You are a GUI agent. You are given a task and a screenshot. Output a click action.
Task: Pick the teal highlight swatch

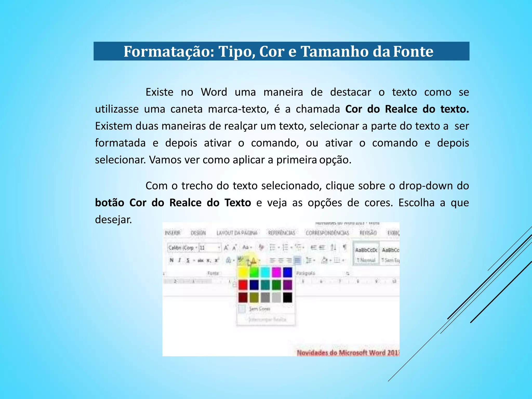point(265,285)
